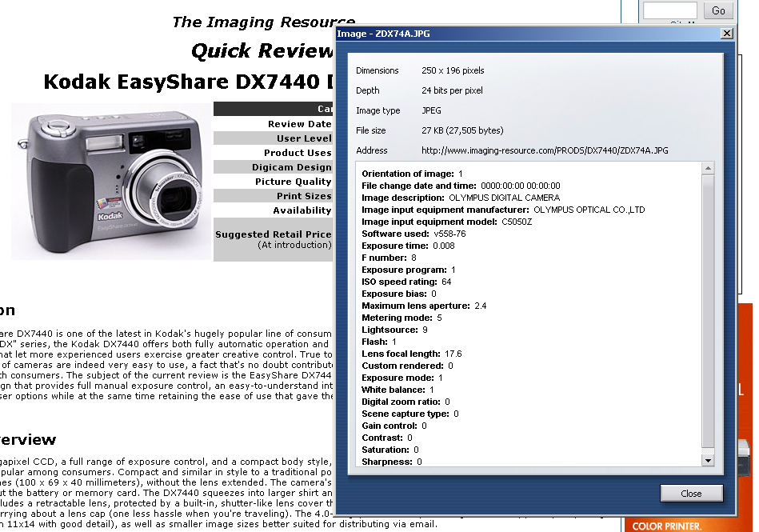Select the 'Flash' 1 row
This screenshot has width=759, height=532.
379,342
